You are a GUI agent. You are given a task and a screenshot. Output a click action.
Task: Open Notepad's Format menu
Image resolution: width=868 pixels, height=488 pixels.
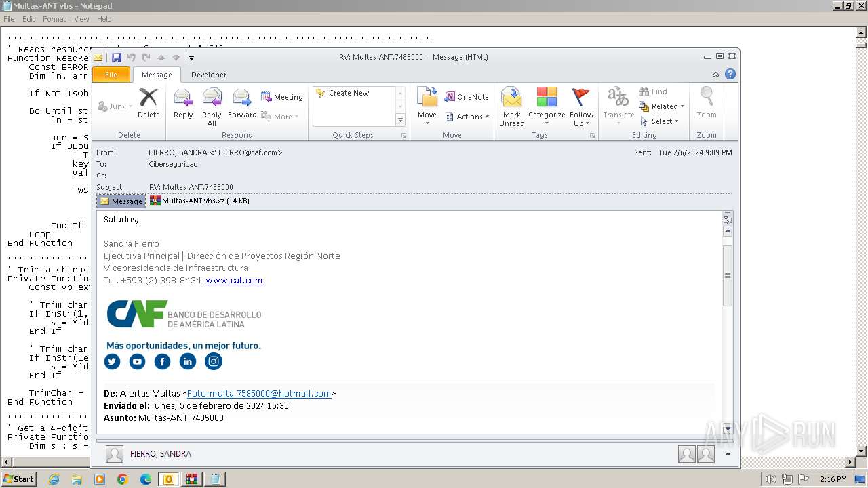[x=54, y=19]
